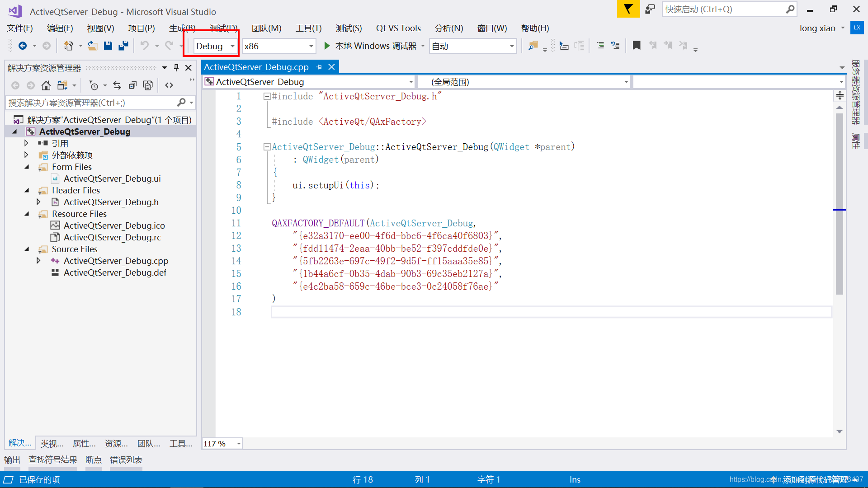
Task: Open the Qt VS Tools menu
Action: pyautogui.click(x=398, y=28)
